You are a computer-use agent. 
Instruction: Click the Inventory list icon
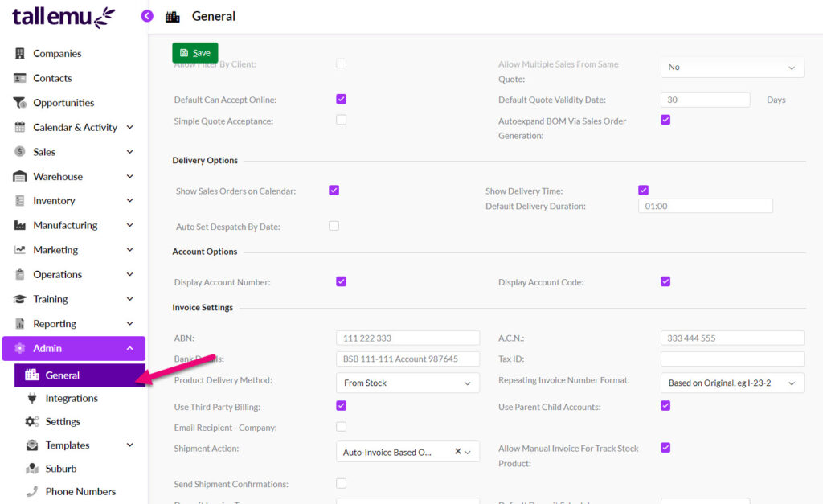pyautogui.click(x=20, y=200)
